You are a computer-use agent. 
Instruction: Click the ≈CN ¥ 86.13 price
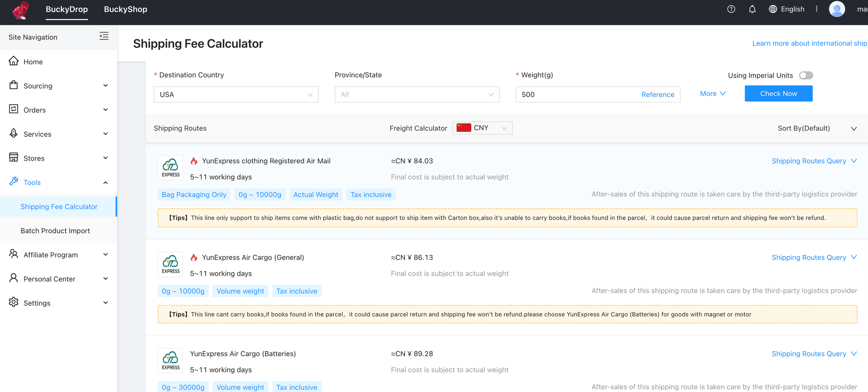point(412,257)
